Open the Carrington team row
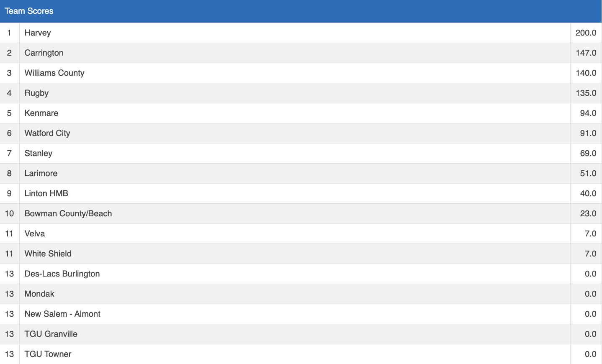The image size is (602, 364). click(44, 53)
